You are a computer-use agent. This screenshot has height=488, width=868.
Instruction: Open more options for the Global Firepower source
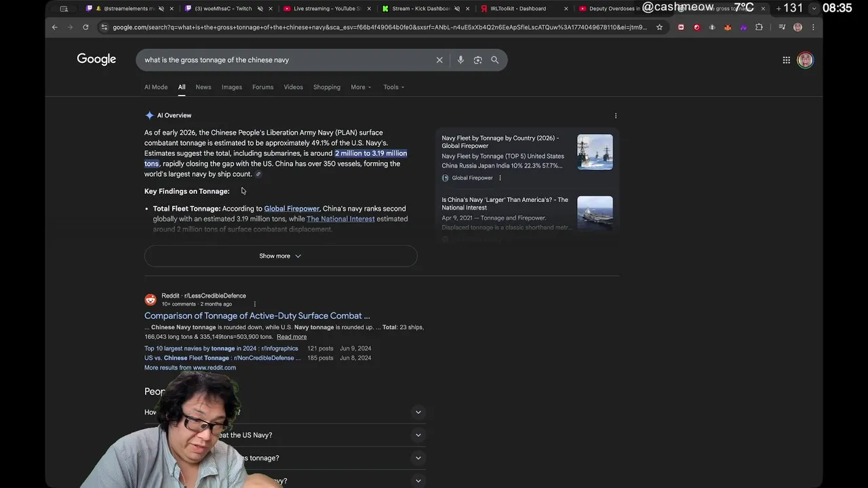pyautogui.click(x=500, y=178)
